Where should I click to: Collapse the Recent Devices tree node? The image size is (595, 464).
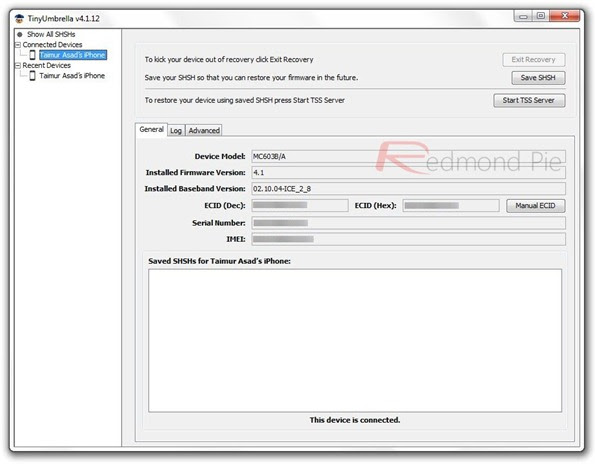17,66
